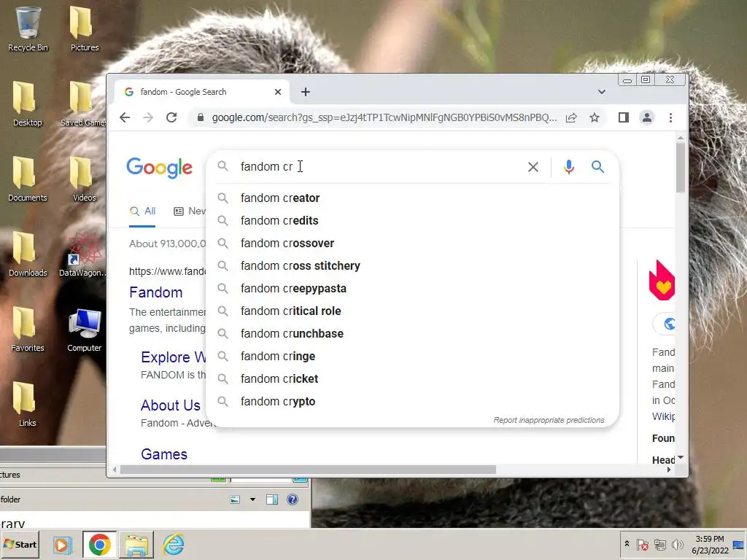Choose the 'fandom cricket' suggestion

click(412, 379)
